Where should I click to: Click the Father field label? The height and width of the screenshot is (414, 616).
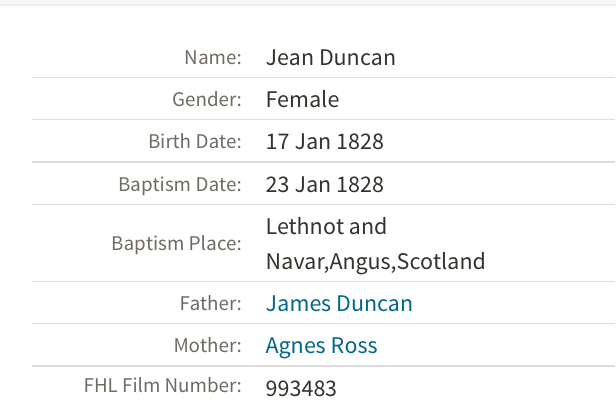[x=212, y=304]
